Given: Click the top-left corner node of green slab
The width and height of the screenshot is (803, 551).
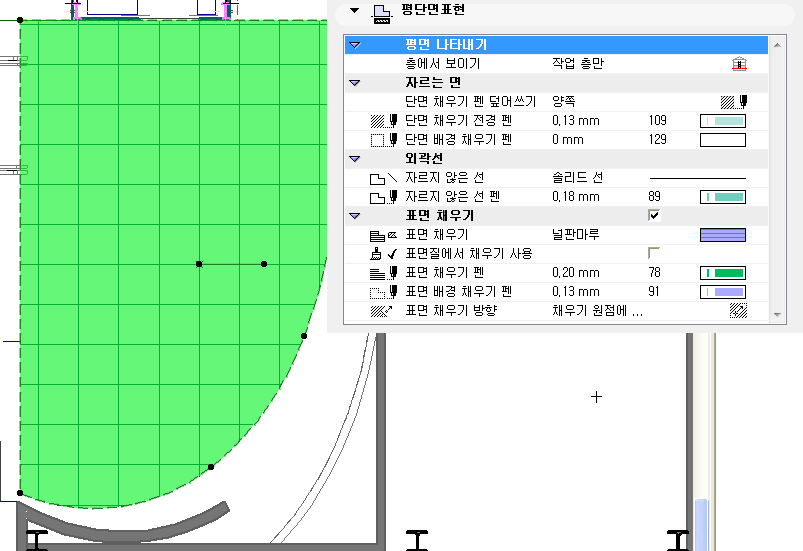Looking at the screenshot, I should coord(20,20).
